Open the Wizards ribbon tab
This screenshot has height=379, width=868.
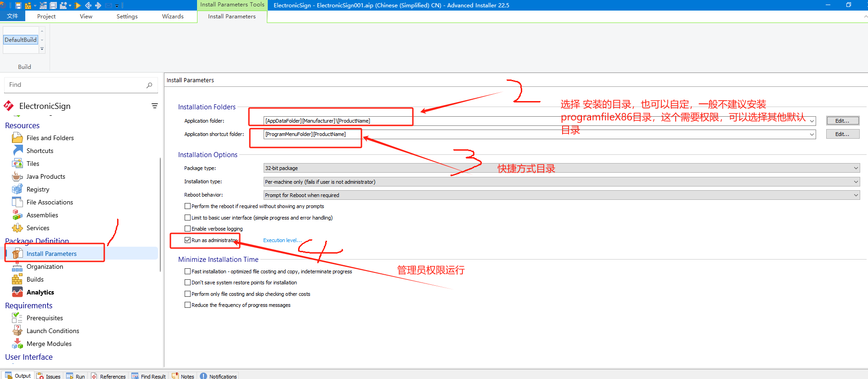pyautogui.click(x=173, y=16)
